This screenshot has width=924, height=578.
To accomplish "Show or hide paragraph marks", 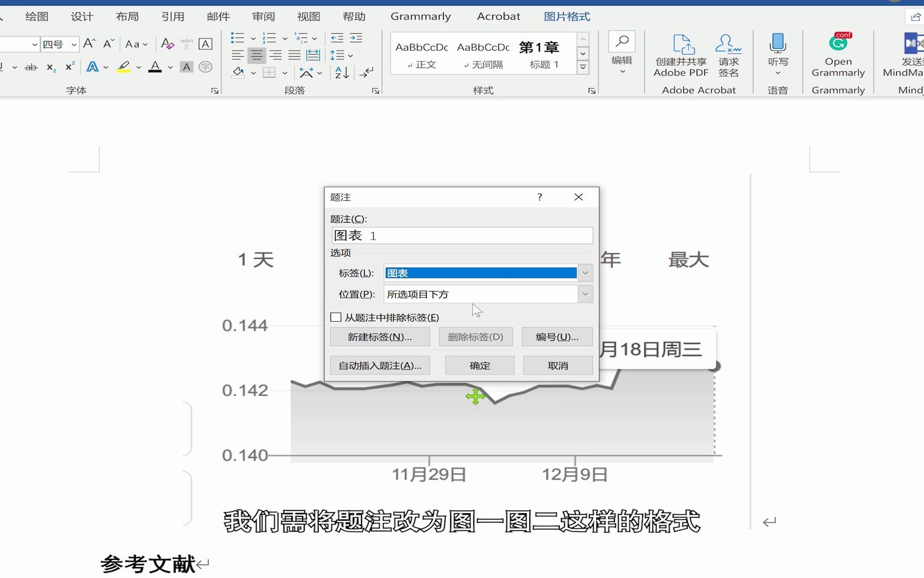I will pos(366,72).
